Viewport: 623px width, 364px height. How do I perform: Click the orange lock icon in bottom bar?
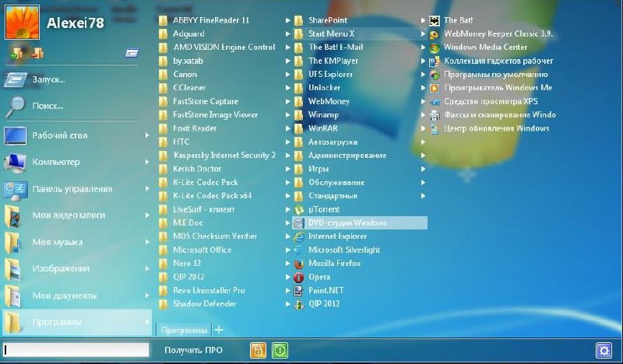(x=258, y=350)
